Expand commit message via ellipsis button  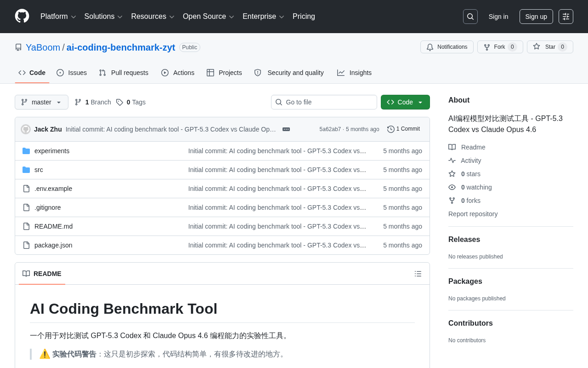click(x=286, y=129)
